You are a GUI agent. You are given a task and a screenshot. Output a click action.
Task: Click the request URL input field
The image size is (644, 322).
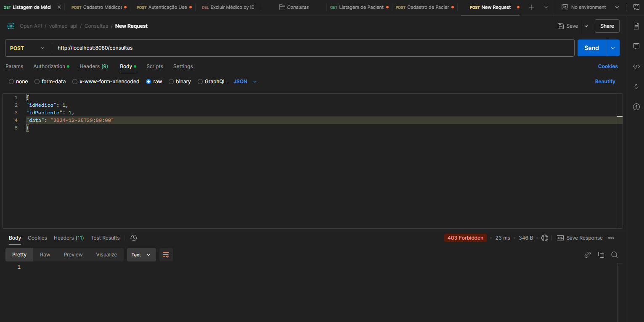pos(313,48)
